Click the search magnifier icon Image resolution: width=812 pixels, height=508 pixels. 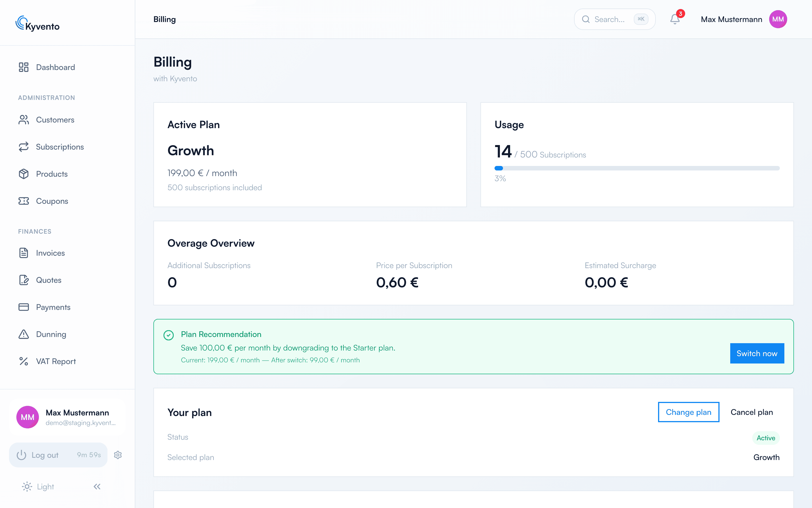pyautogui.click(x=586, y=19)
